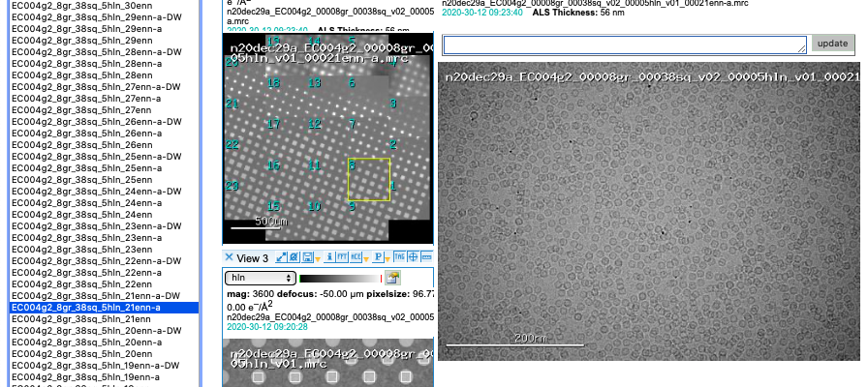This screenshot has width=868, height=387.
Task: Open the hln image type dropdown
Action: [x=261, y=278]
